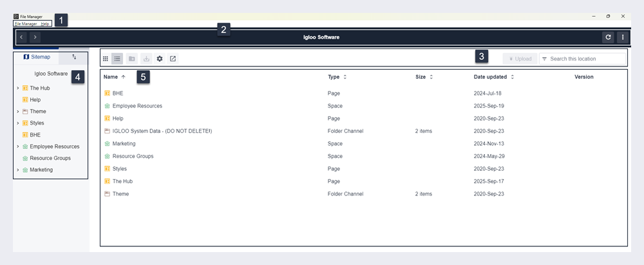This screenshot has height=265, width=644.
Task: Click the download icon in toolbar
Action: (146, 59)
